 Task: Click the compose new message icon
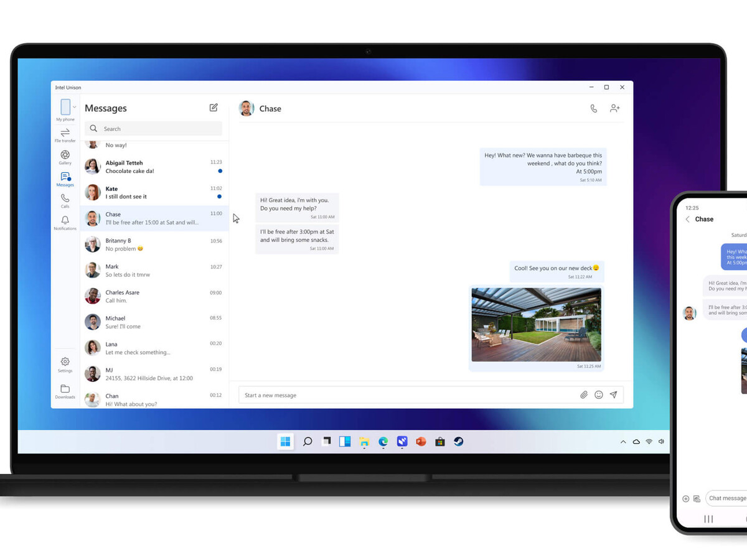pos(214,108)
